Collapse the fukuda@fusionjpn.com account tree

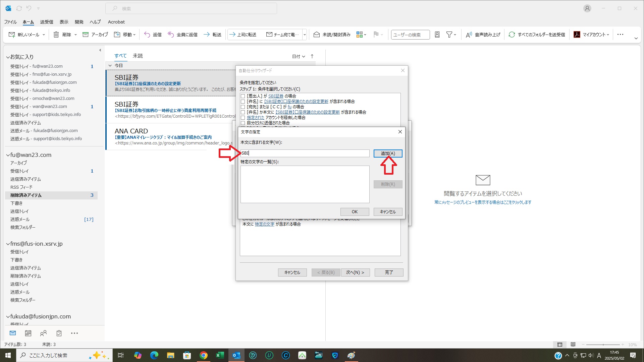click(8, 317)
